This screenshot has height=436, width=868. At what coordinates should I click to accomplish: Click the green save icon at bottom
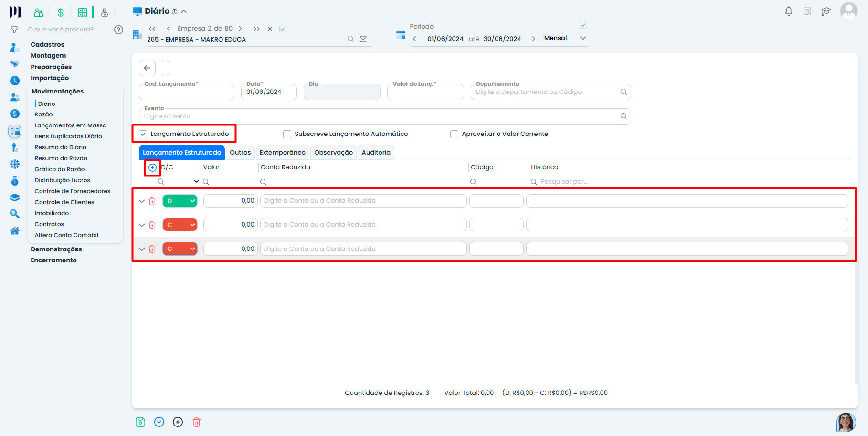140,422
